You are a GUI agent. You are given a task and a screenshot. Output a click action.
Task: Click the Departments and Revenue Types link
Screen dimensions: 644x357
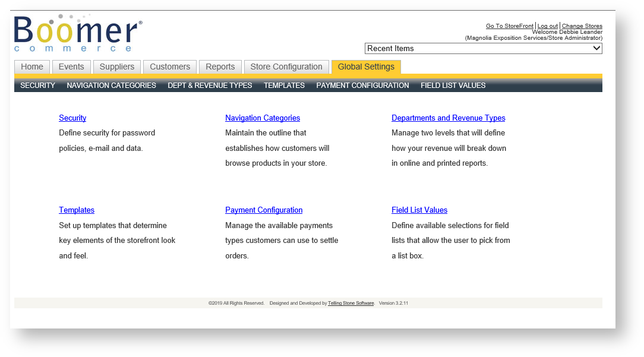[448, 118]
